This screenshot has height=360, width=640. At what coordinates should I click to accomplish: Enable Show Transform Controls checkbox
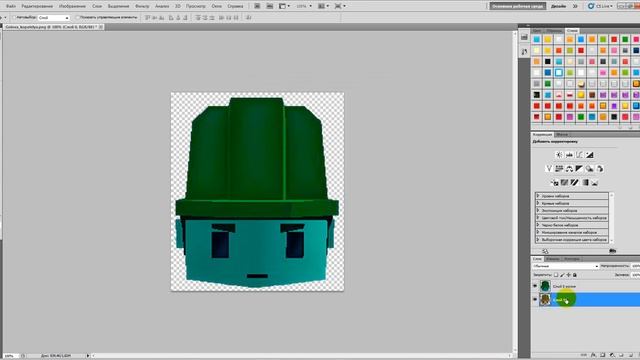78,18
